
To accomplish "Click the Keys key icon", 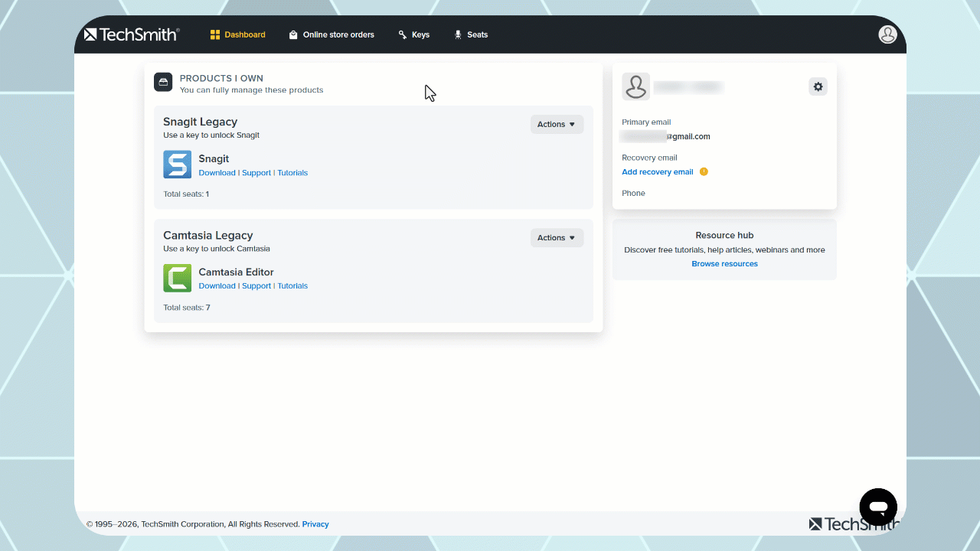I will point(403,34).
